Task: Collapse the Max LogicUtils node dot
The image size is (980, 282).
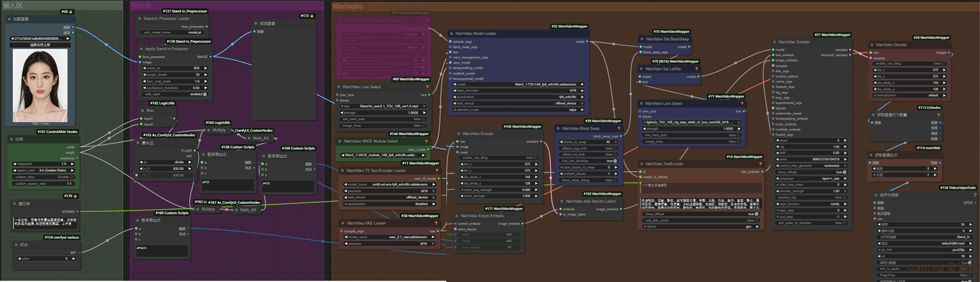Action: 143,110
